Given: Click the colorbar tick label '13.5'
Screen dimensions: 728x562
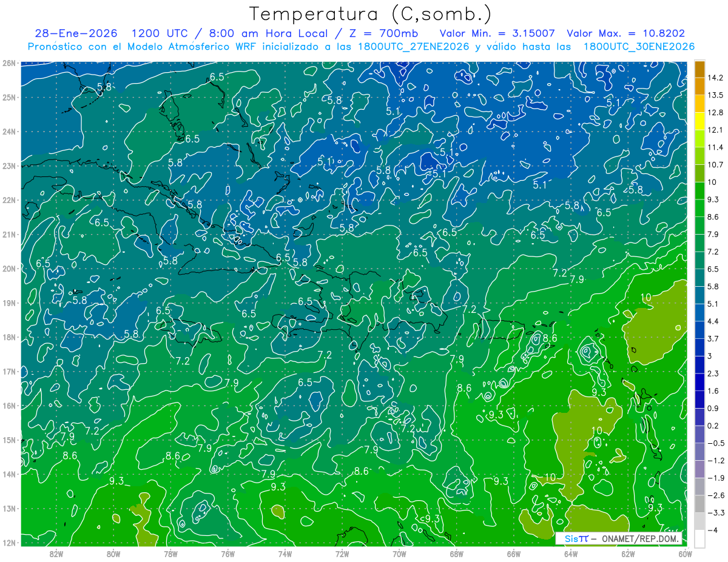Looking at the screenshot, I should click(x=716, y=95).
